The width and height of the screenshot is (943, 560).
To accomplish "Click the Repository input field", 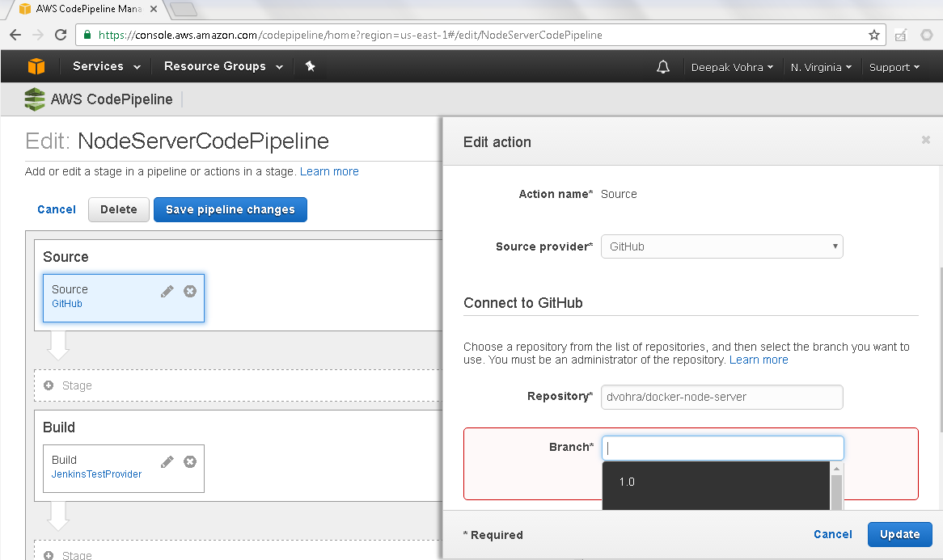I will (x=721, y=397).
